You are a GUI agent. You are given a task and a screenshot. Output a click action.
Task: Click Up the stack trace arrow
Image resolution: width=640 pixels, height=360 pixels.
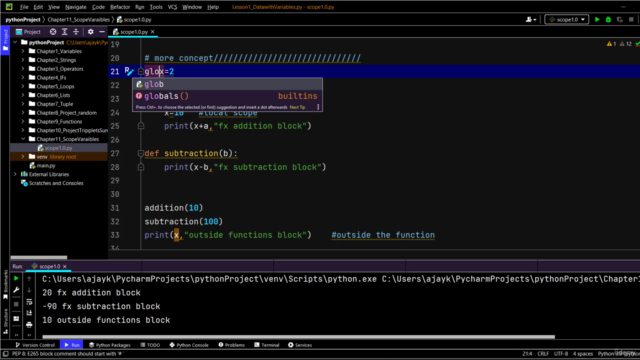29,279
